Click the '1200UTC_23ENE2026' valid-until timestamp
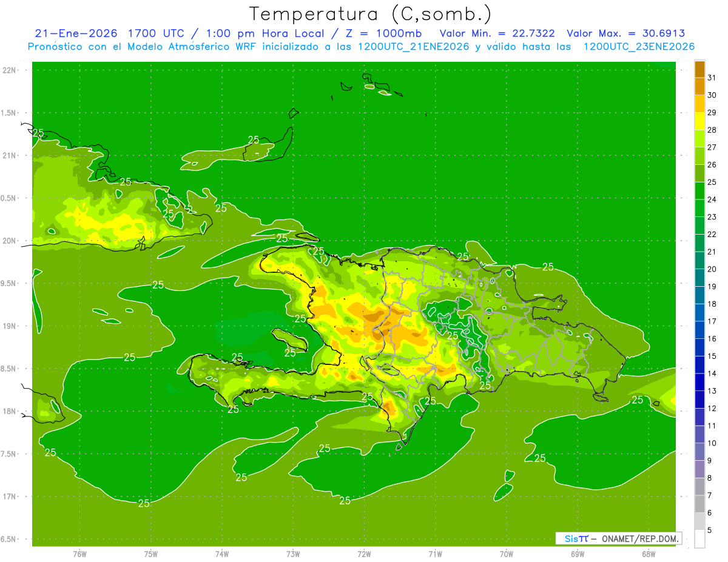This screenshot has height=562, width=728. tap(639, 47)
